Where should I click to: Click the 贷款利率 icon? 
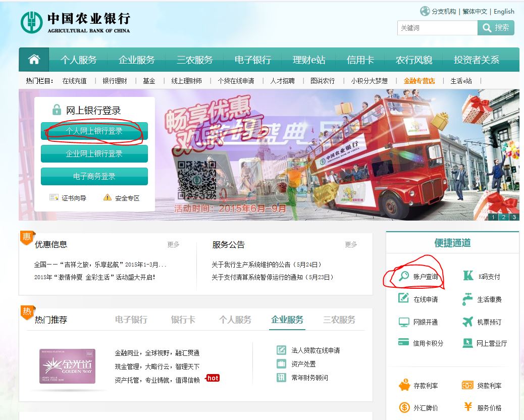468,385
